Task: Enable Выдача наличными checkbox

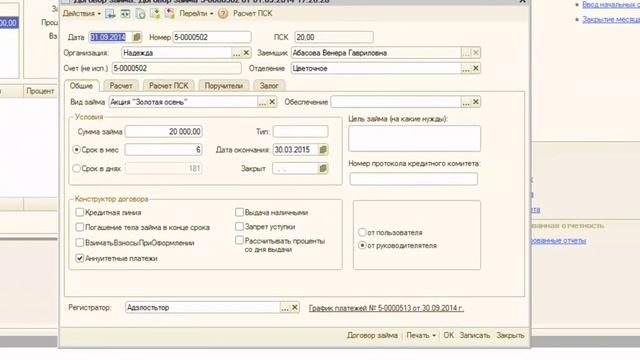Action: tap(240, 212)
